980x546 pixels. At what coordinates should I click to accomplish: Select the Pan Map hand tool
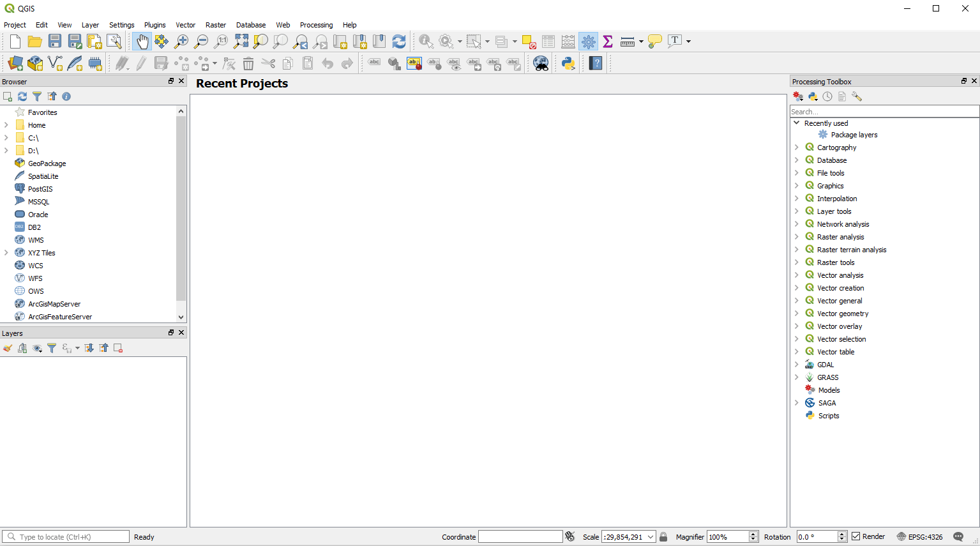coord(142,42)
